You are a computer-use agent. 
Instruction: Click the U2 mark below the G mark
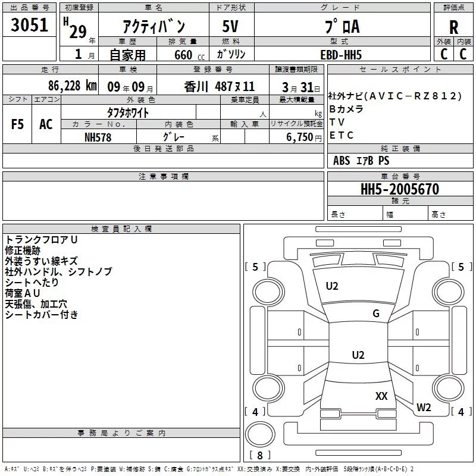coord(358,355)
